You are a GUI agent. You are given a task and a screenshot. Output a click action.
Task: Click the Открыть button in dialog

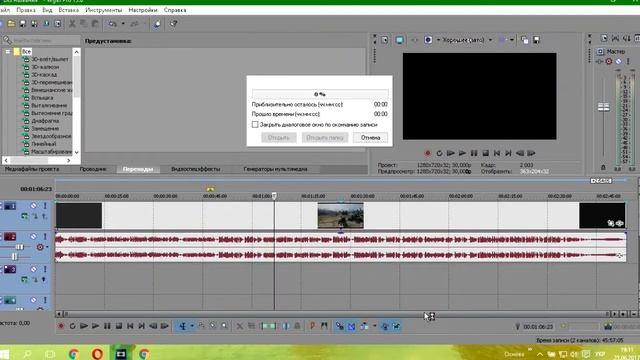pyautogui.click(x=278, y=138)
